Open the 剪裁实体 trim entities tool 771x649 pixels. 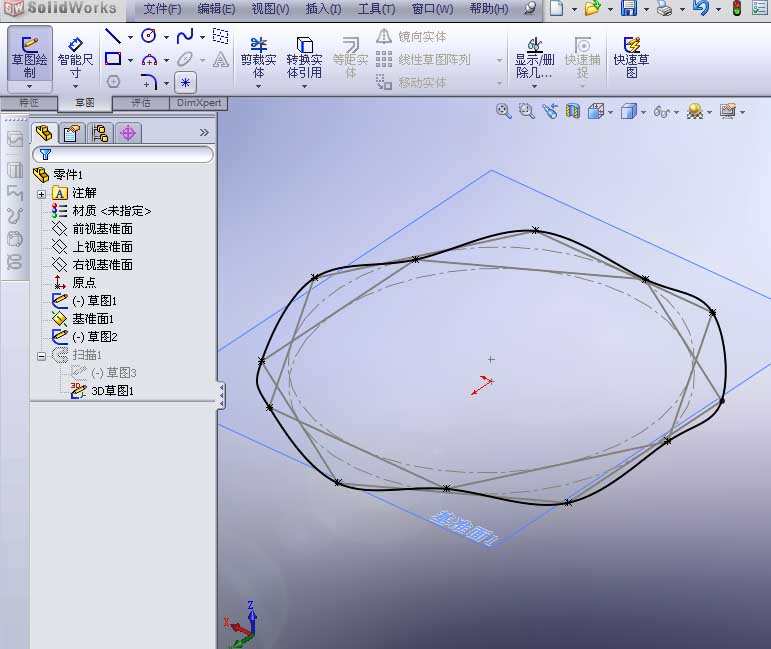click(x=258, y=57)
